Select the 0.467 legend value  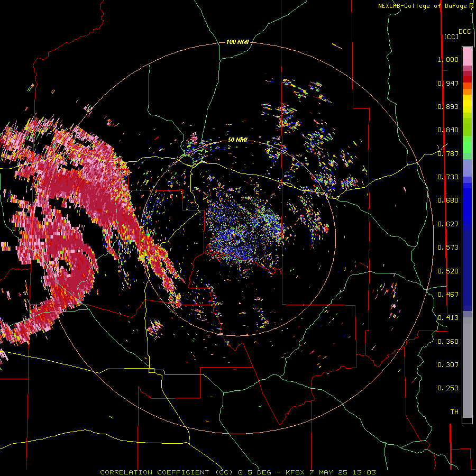(x=448, y=295)
